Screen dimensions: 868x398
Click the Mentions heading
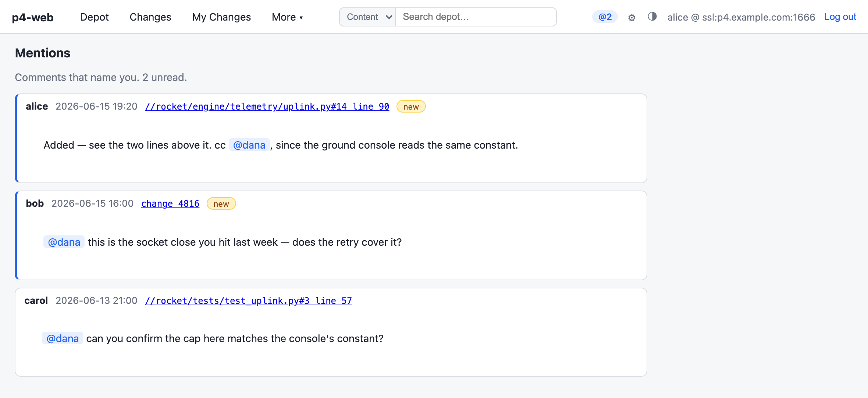click(x=43, y=53)
